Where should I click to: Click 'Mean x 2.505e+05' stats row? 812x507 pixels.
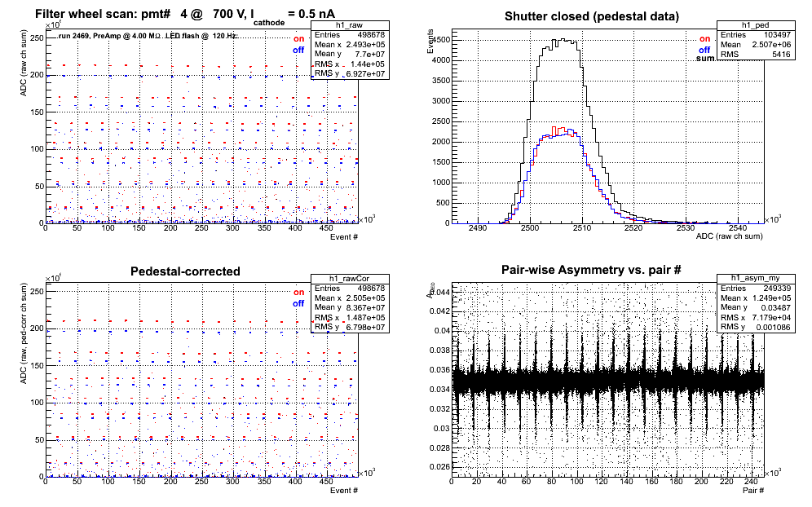[x=350, y=298]
